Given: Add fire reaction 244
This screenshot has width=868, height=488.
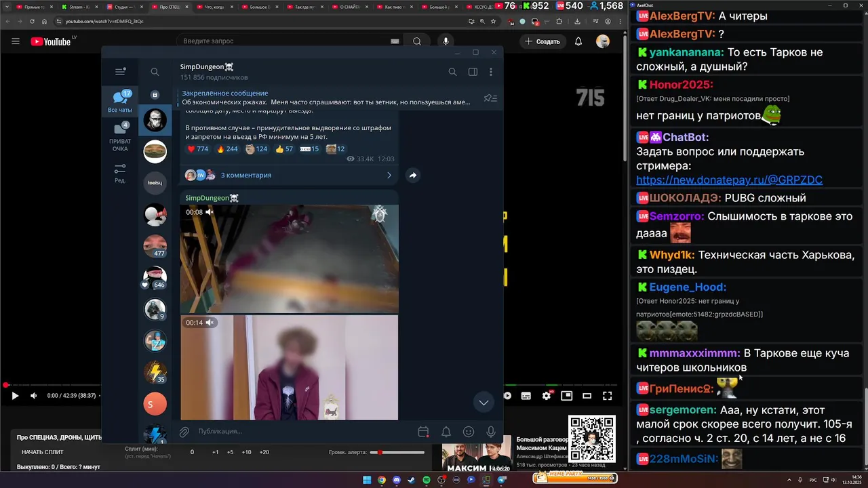Looking at the screenshot, I should tap(227, 149).
